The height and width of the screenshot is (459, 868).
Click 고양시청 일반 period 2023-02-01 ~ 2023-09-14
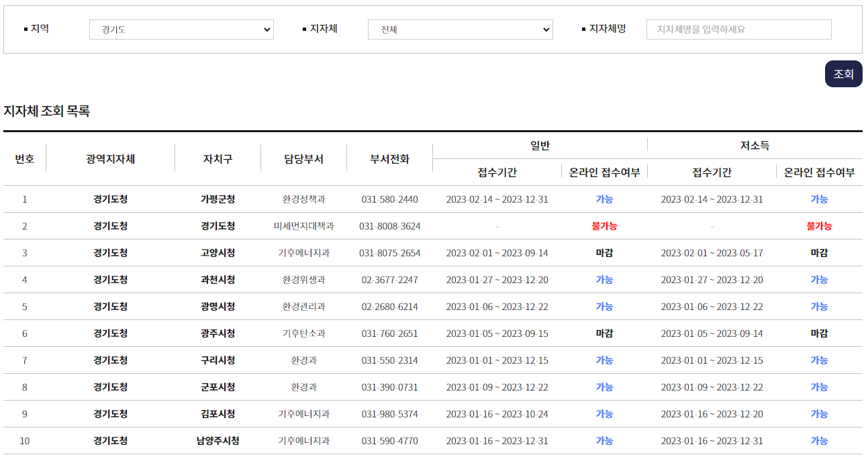click(x=497, y=253)
